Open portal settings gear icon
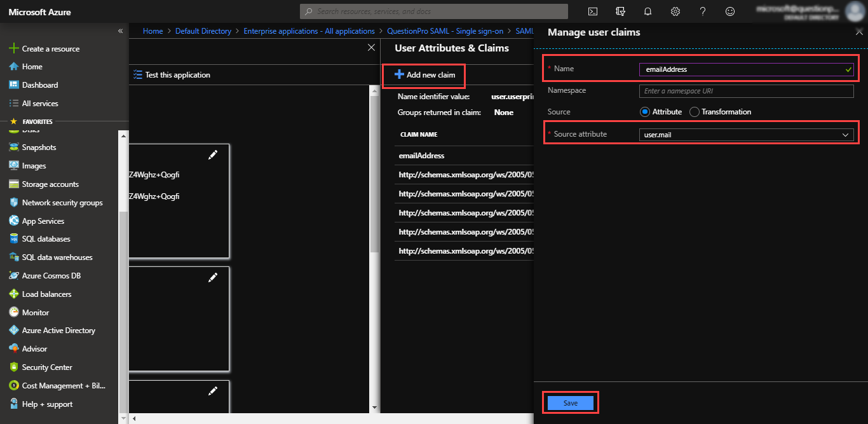Screen dimensions: 868x424 point(675,11)
